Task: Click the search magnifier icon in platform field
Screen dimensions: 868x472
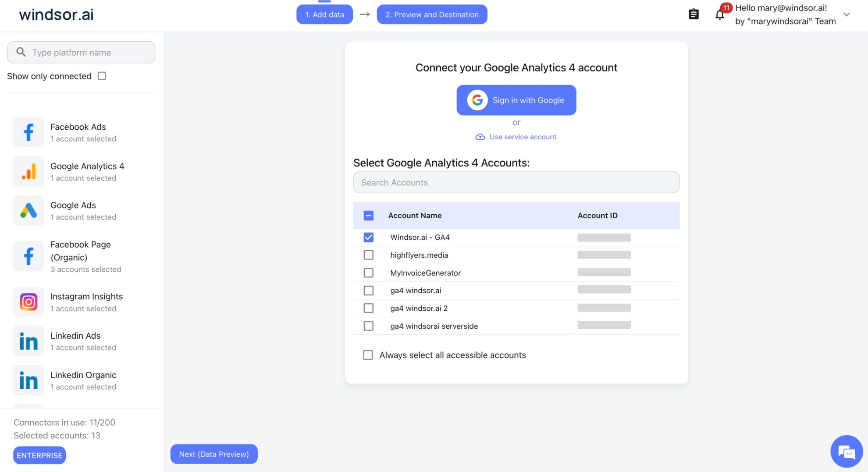Action: coord(21,52)
